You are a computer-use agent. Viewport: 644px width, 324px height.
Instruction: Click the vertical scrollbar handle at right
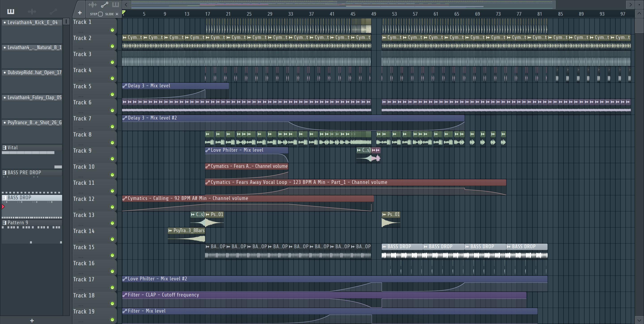639,25
